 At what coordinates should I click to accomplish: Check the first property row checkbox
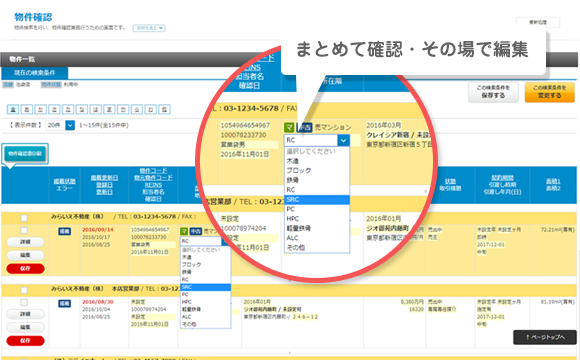[24, 230]
